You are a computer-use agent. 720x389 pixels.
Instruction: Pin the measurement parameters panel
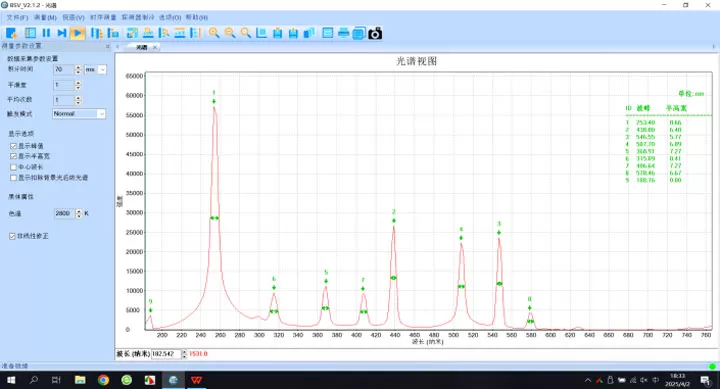coord(108,46)
